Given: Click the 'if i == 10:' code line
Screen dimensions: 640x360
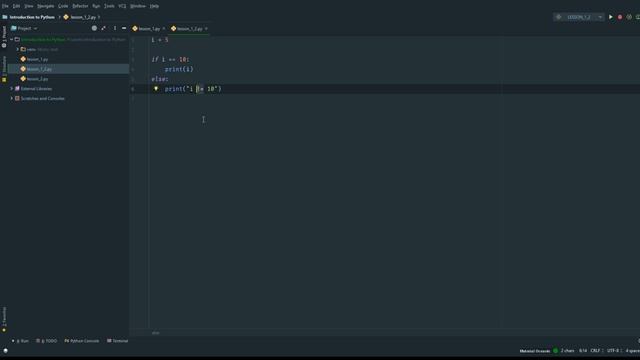Looking at the screenshot, I should pos(170,59).
